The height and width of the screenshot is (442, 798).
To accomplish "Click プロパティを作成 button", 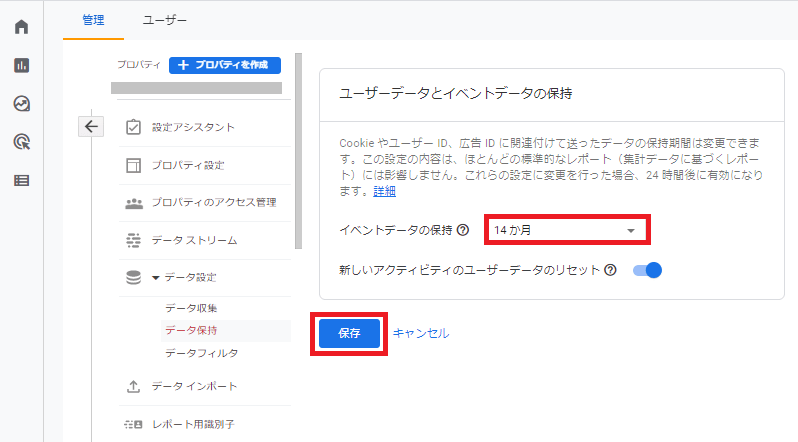I will [x=225, y=65].
